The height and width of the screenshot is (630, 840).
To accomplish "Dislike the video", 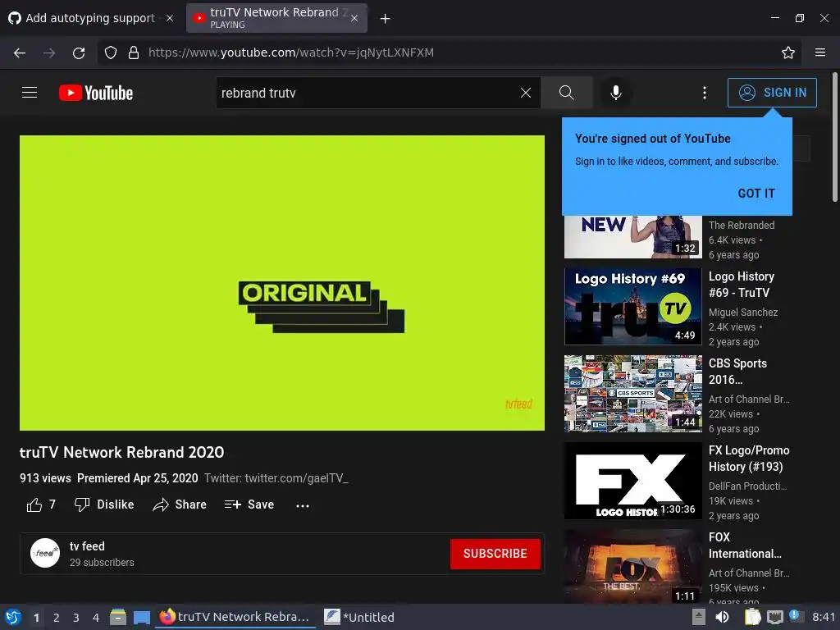I will tap(104, 504).
